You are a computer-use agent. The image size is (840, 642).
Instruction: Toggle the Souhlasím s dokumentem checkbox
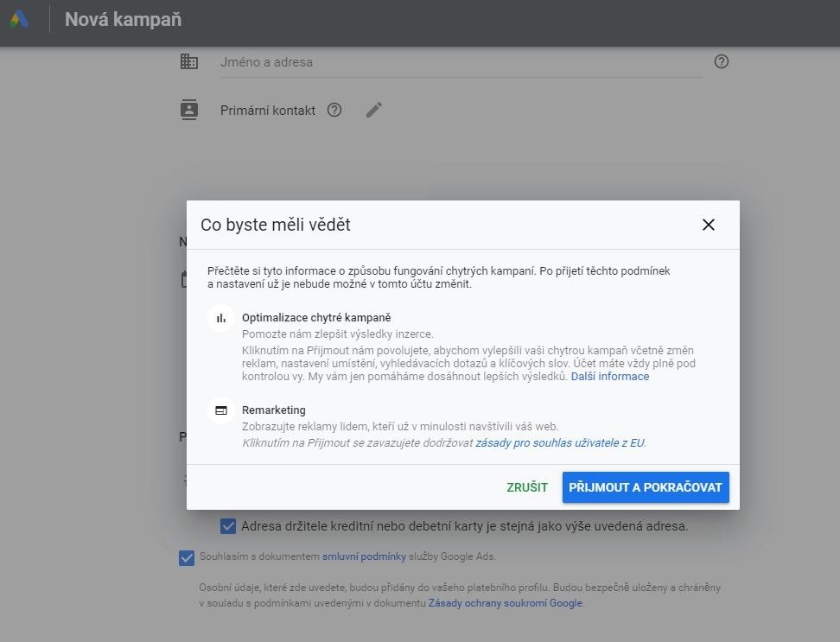click(187, 557)
